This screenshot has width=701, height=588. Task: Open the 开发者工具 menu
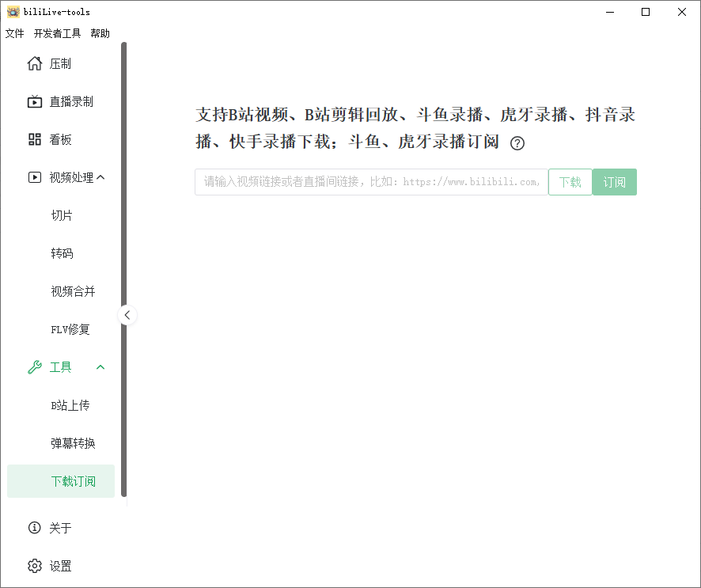click(x=57, y=33)
